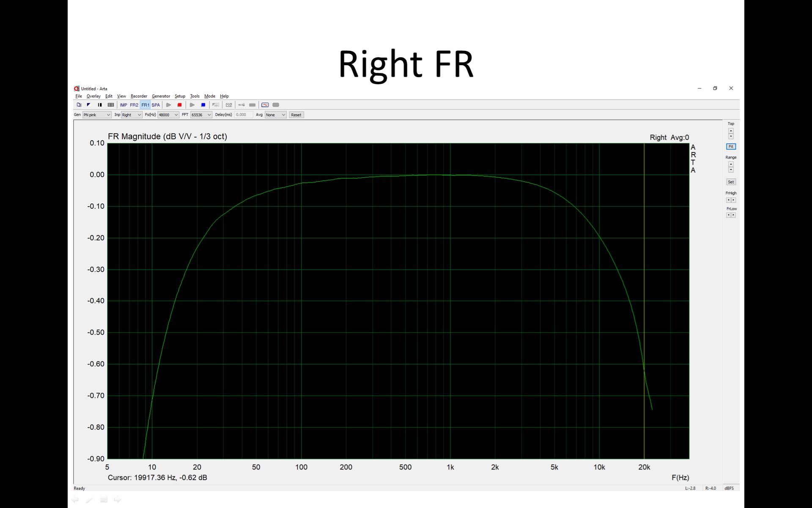The height and width of the screenshot is (508, 812).
Task: Click the FrLow right arrow
Action: tap(733, 215)
